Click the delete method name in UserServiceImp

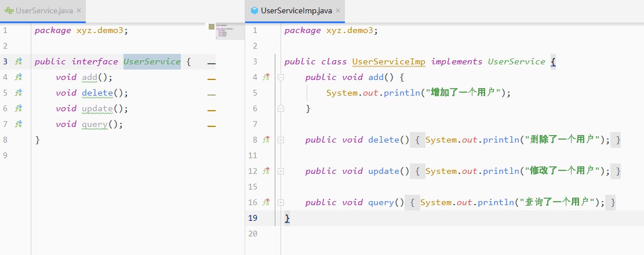tap(384, 140)
